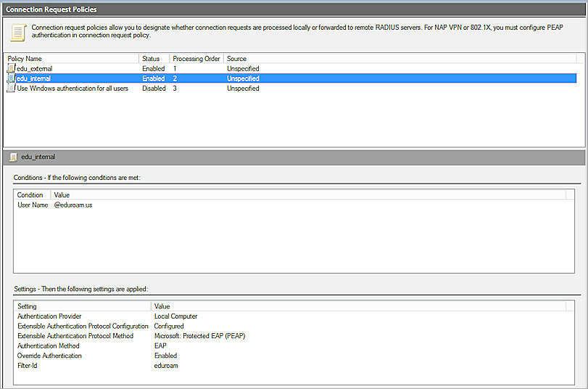The image size is (588, 389).
Task: Click the edu_internal policy icon
Action: click(x=11, y=78)
